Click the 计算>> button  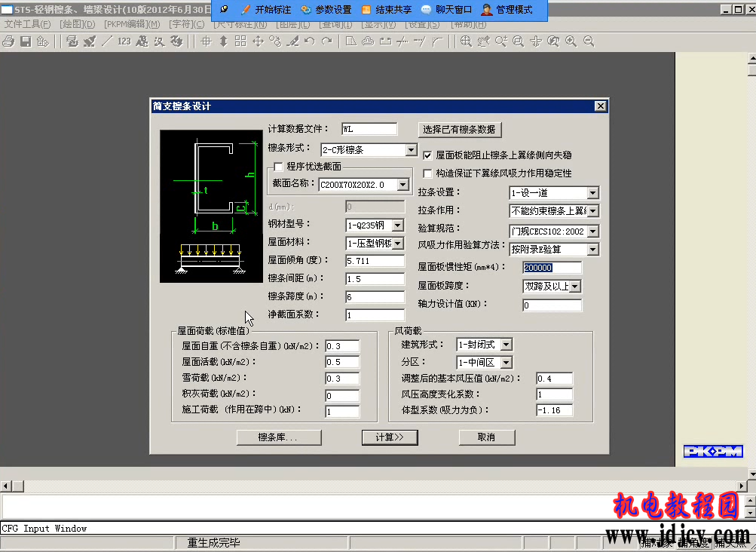pos(390,437)
